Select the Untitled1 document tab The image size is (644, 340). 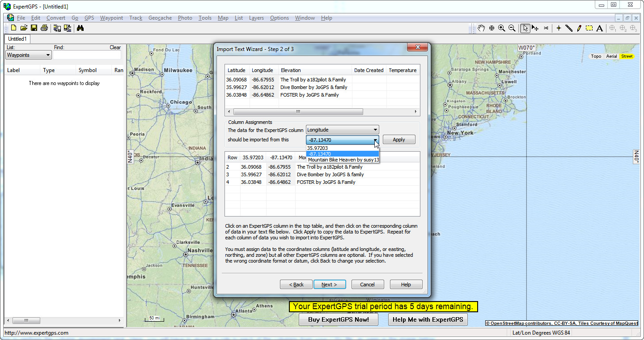click(17, 39)
